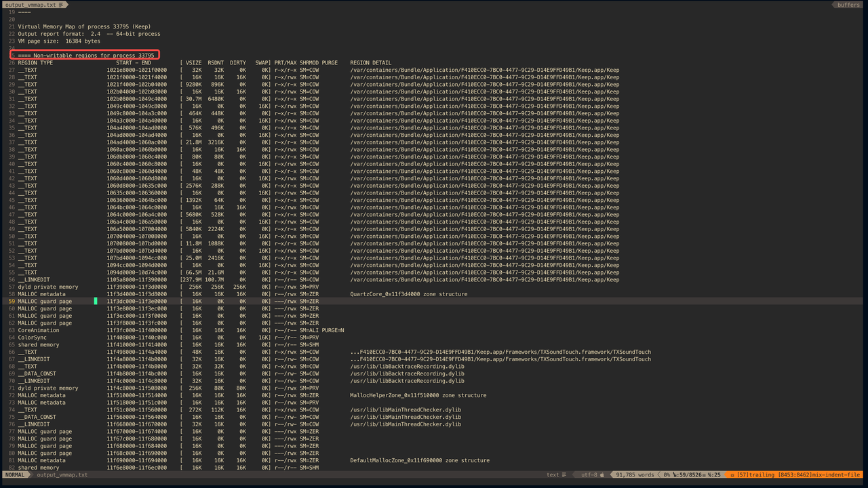Click the 30.7M VSIZE value on line 31
868x488 pixels.
[193, 99]
